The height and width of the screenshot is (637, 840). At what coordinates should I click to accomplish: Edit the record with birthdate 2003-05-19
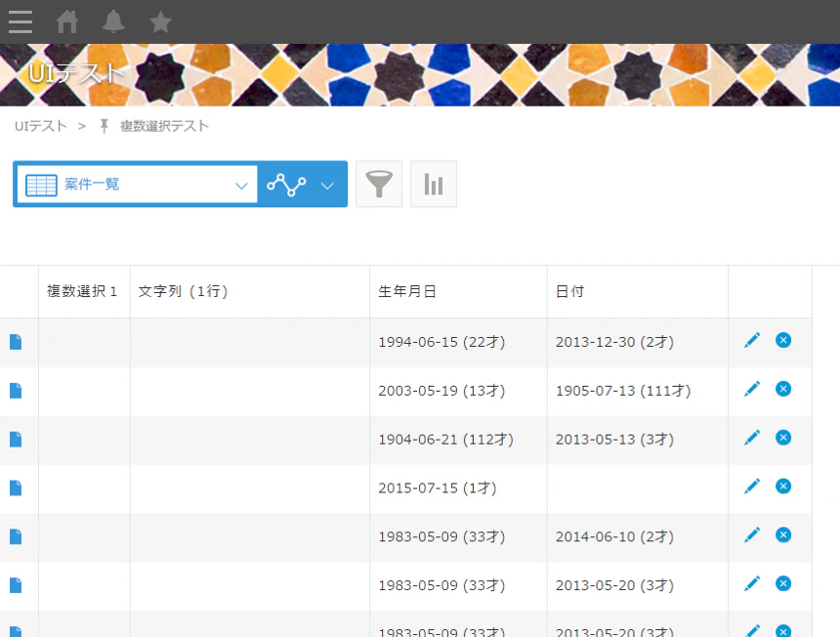click(x=752, y=389)
